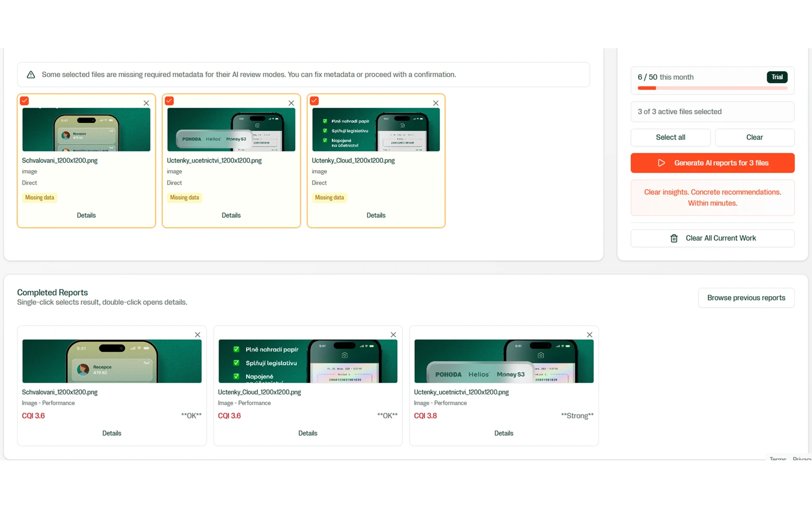Dismiss the Uctenky_Cloud completed report card
The height and width of the screenshot is (508, 812).
pyautogui.click(x=393, y=335)
